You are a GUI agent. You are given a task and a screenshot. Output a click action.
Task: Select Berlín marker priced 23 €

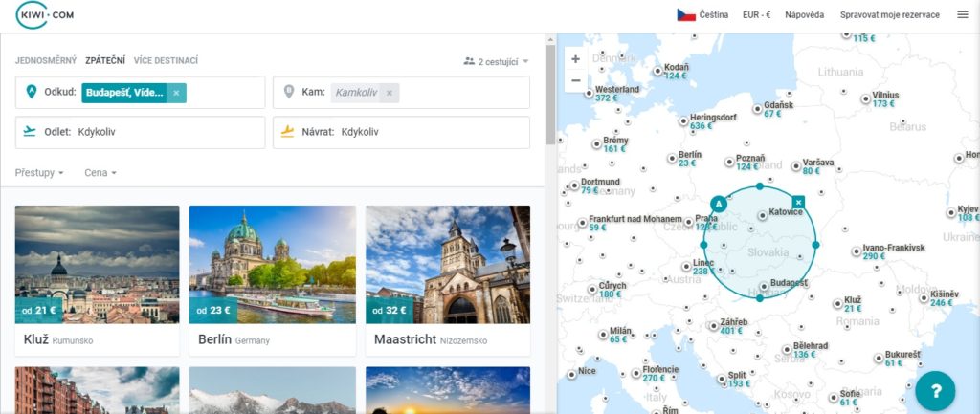[x=672, y=159]
